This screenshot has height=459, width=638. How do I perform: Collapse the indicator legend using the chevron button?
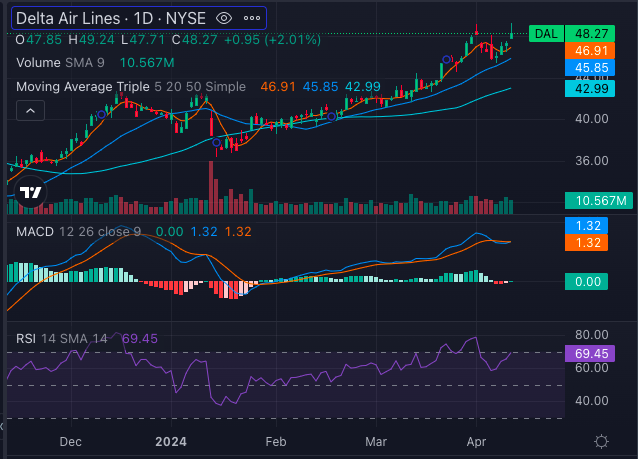pyautogui.click(x=31, y=111)
